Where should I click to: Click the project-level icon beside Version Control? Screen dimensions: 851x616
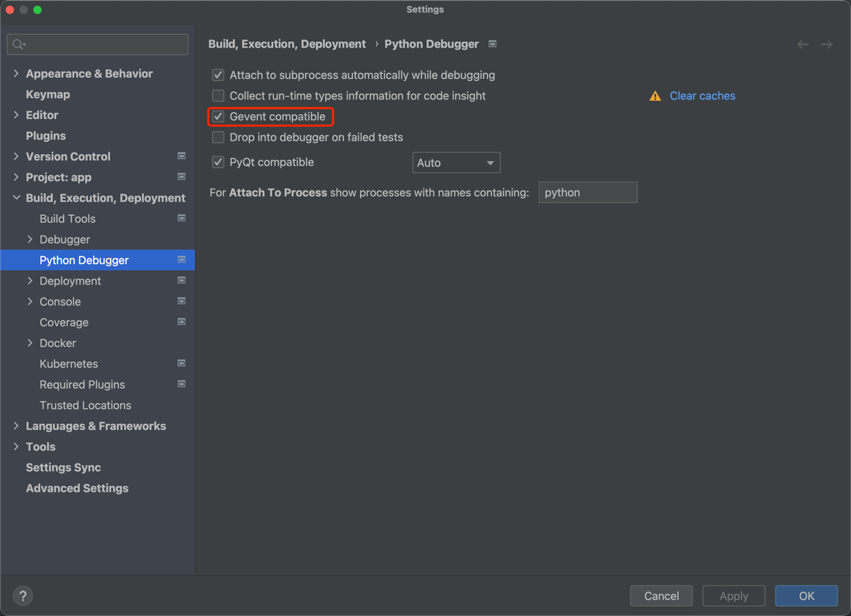181,156
